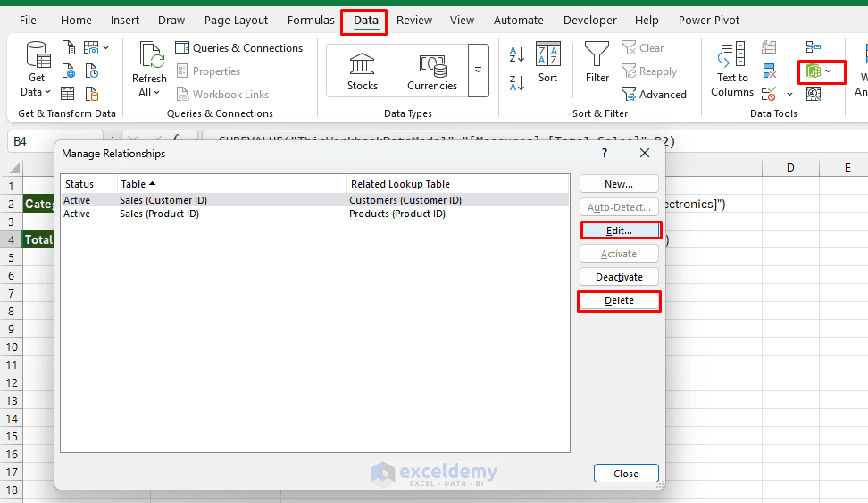Sort by Related Lookup Table header
This screenshot has width=868, height=503.
pos(458,184)
